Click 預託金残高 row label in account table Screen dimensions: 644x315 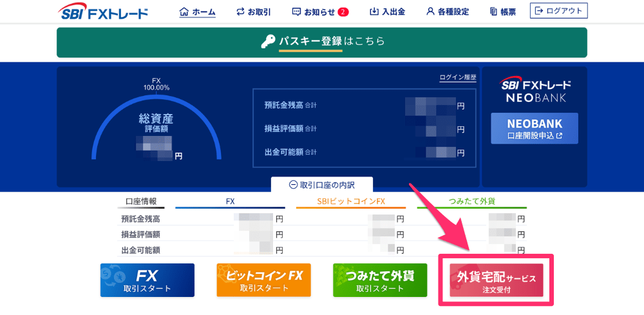[140, 219]
